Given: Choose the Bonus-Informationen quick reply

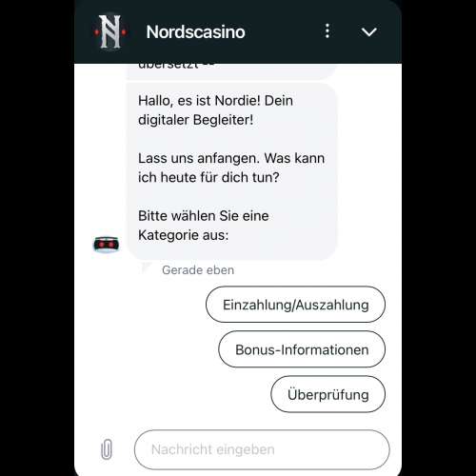Looking at the screenshot, I should [x=302, y=349].
